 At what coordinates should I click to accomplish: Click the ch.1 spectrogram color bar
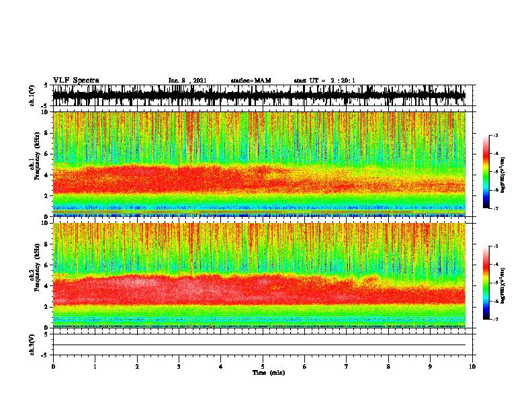pyautogui.click(x=486, y=172)
